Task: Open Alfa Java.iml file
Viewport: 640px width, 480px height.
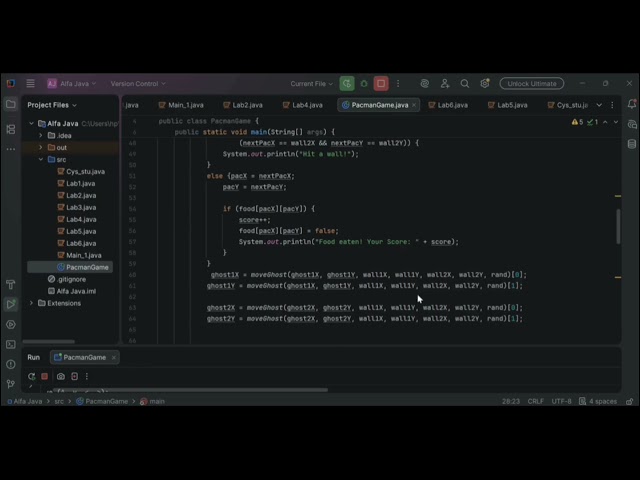Action: tap(71, 291)
